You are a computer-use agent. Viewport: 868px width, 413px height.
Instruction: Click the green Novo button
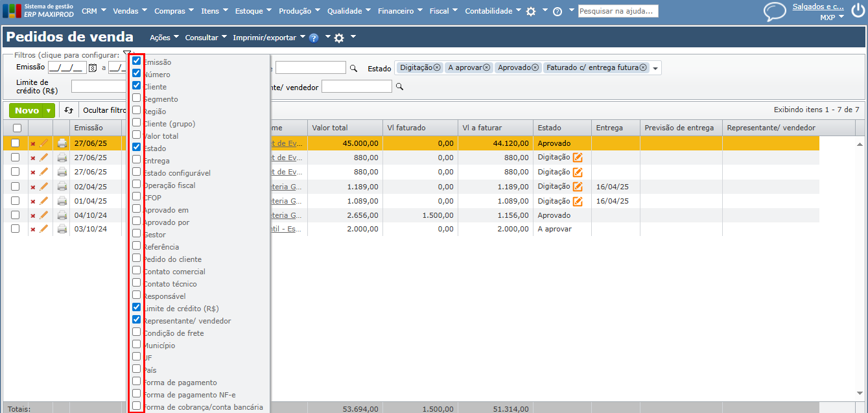(x=27, y=111)
